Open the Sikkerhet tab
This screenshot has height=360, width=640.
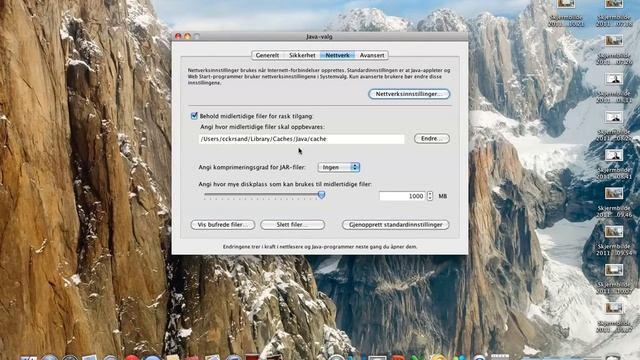[x=302, y=55]
